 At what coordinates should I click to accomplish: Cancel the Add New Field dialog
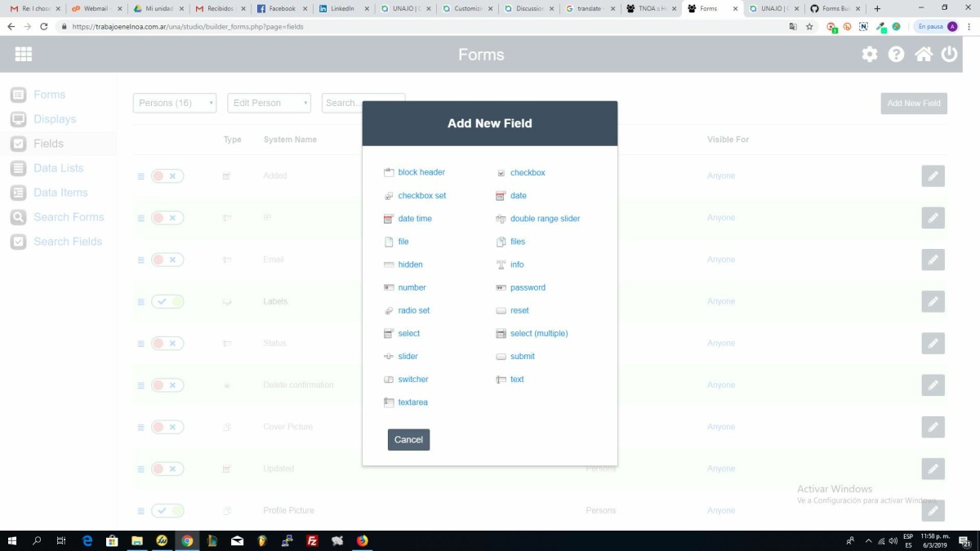point(408,440)
